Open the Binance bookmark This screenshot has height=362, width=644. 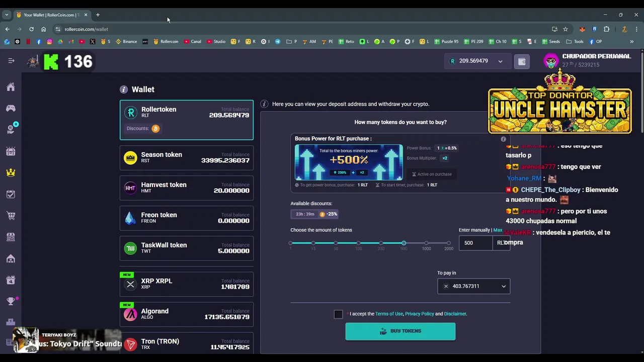tap(126, 42)
